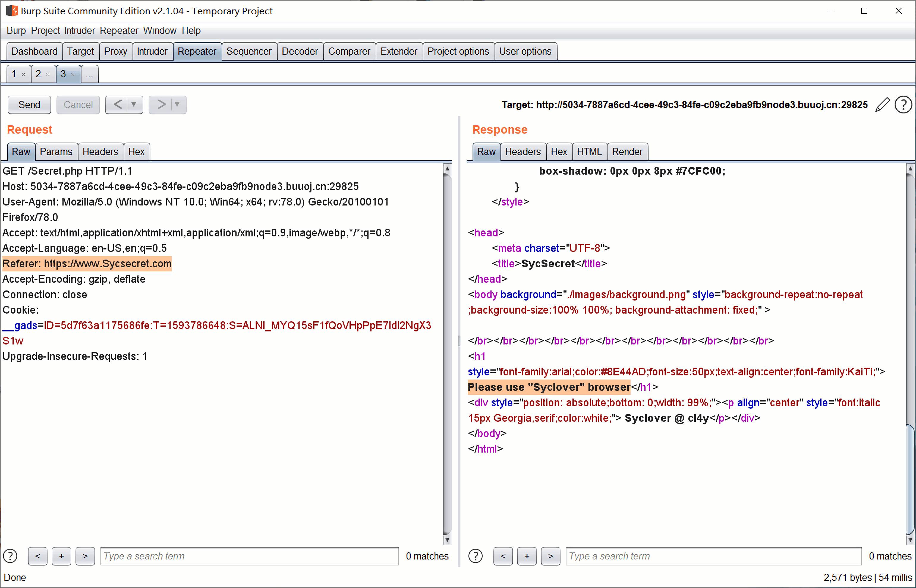Show request Params view
This screenshot has height=588, width=916.
click(56, 151)
